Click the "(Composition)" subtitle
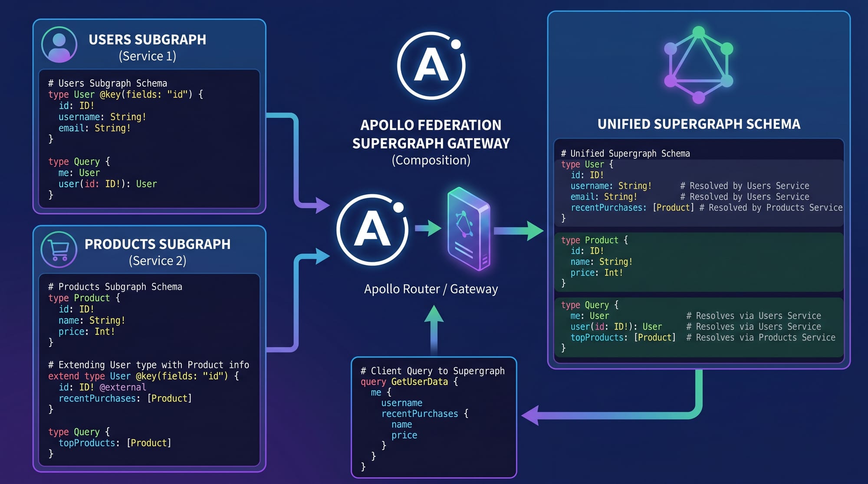The width and height of the screenshot is (868, 484). click(431, 160)
